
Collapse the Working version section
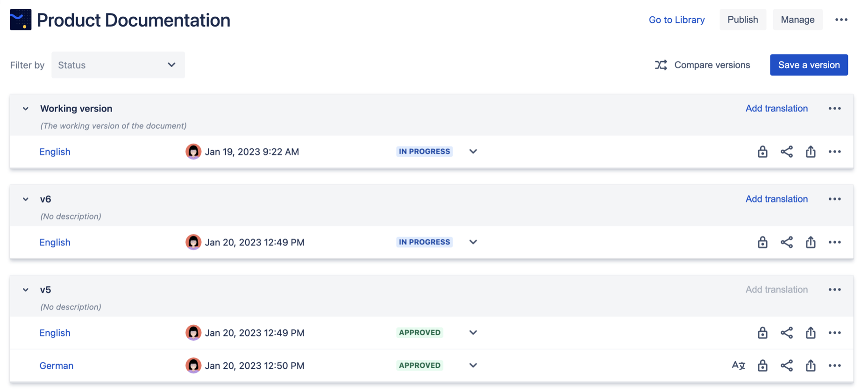(x=25, y=108)
